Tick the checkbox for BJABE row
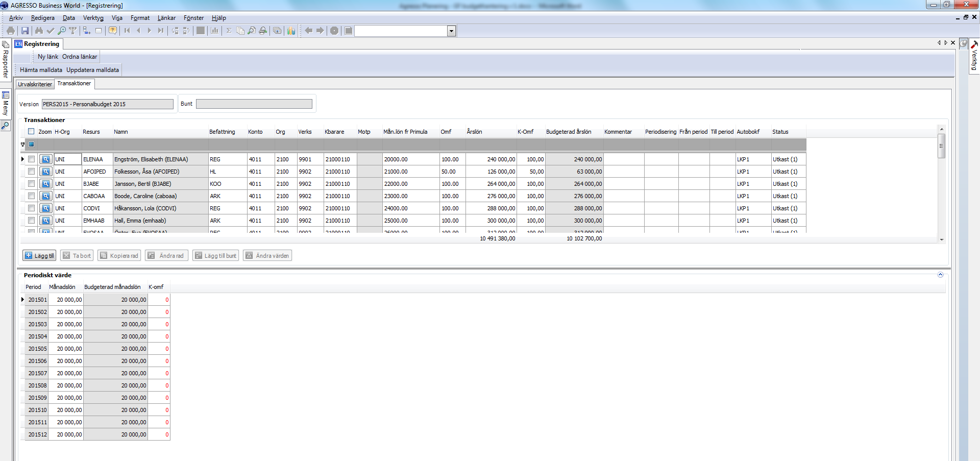The image size is (980, 461). pyautogui.click(x=31, y=184)
